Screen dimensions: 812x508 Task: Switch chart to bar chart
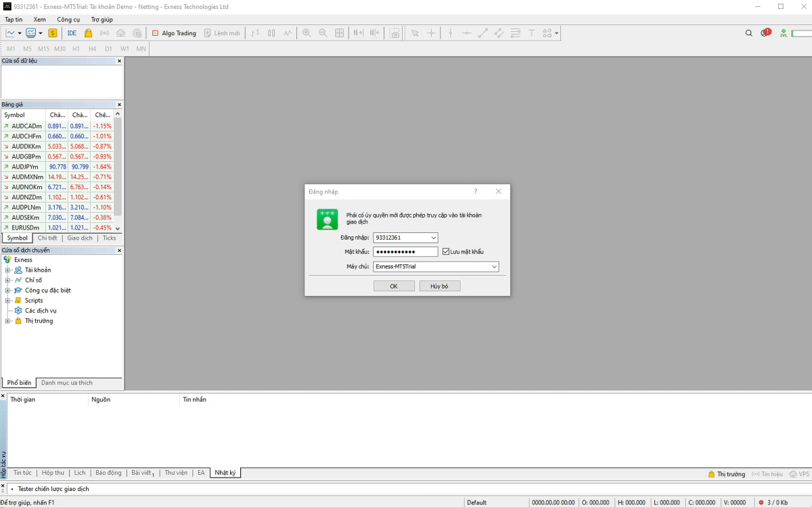click(x=255, y=33)
